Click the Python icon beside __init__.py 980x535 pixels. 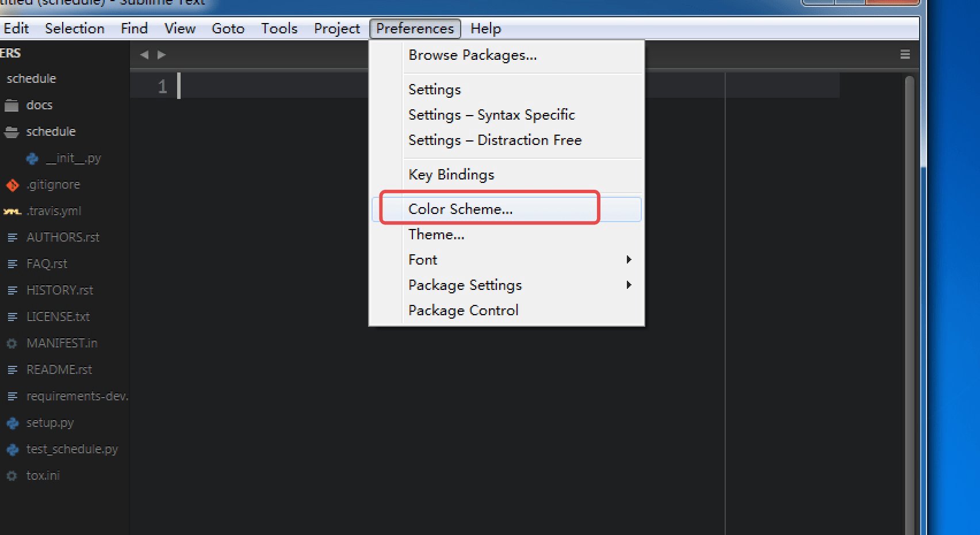click(x=32, y=158)
